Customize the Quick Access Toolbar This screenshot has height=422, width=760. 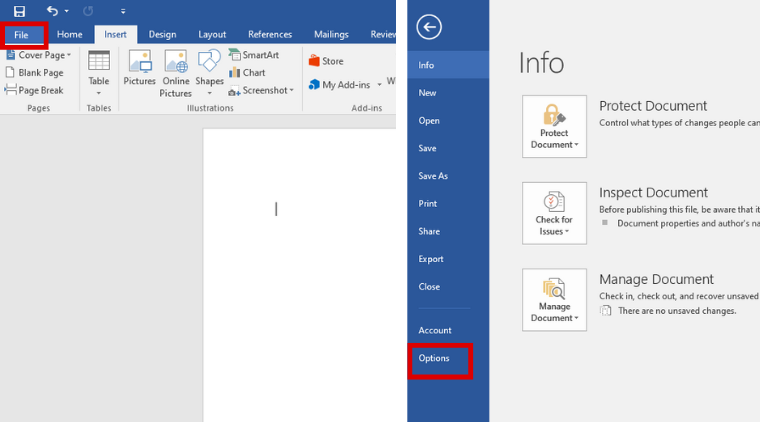pos(123,11)
